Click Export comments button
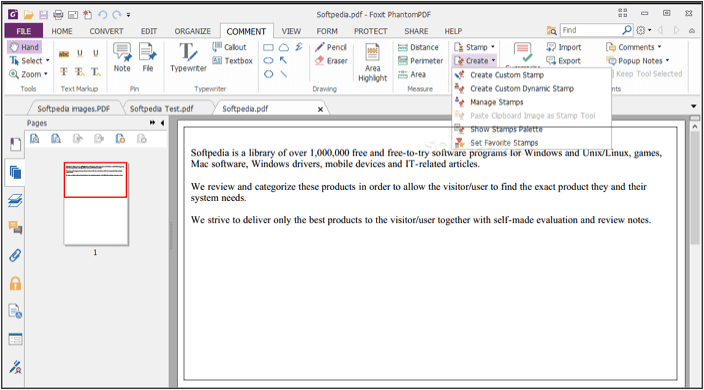 click(x=563, y=61)
